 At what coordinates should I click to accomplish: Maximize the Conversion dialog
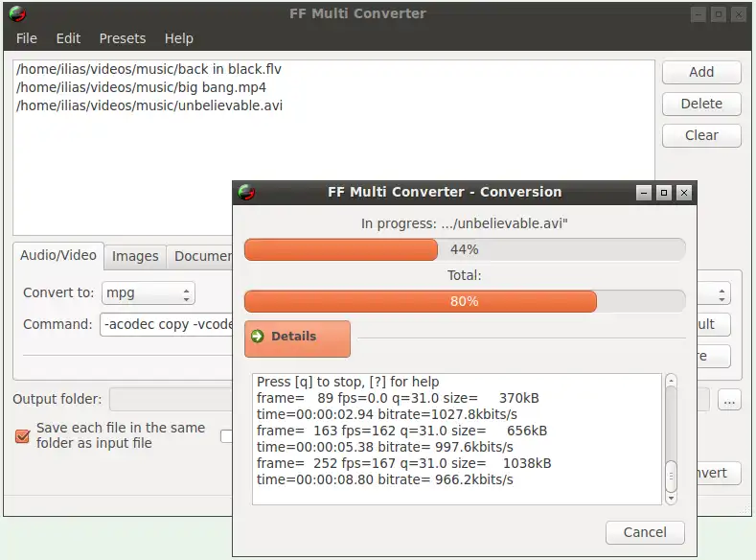(x=664, y=193)
